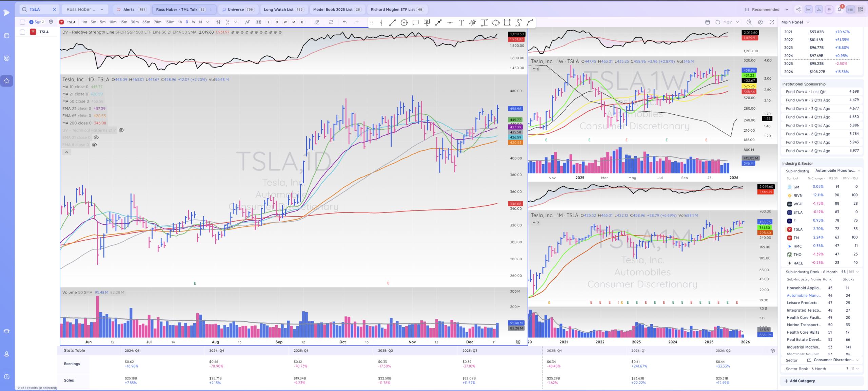Click the undo arrow in toolbar
Image resolution: width=868 pixels, height=391 pixels.
pyautogui.click(x=345, y=22)
